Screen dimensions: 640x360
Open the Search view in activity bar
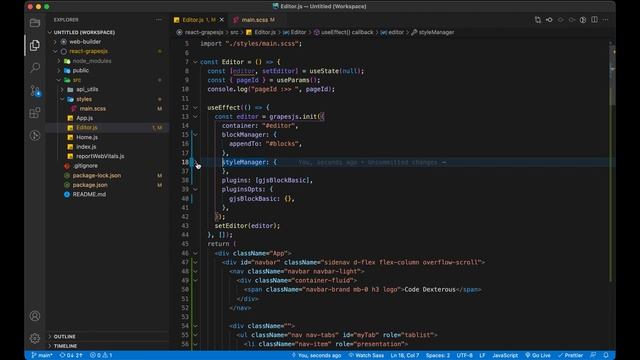pos(35,67)
